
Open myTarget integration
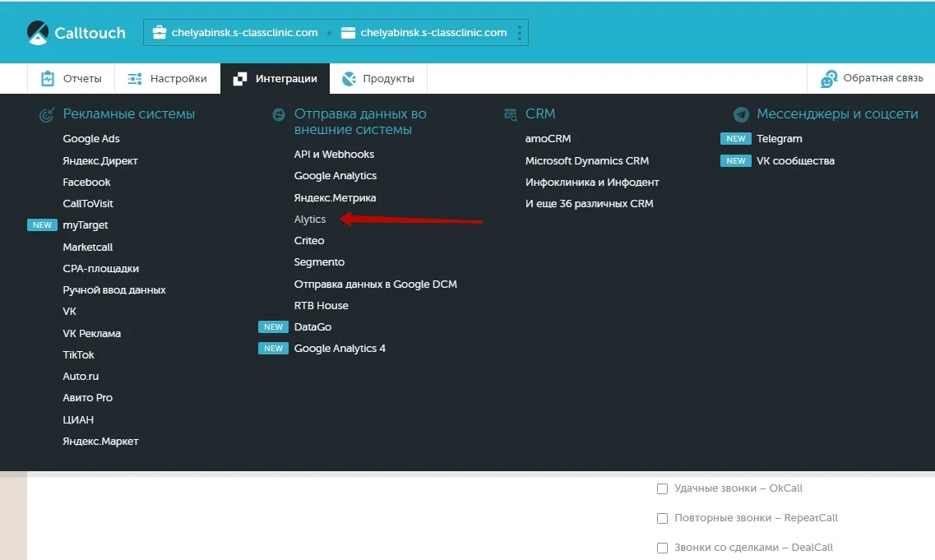(86, 225)
